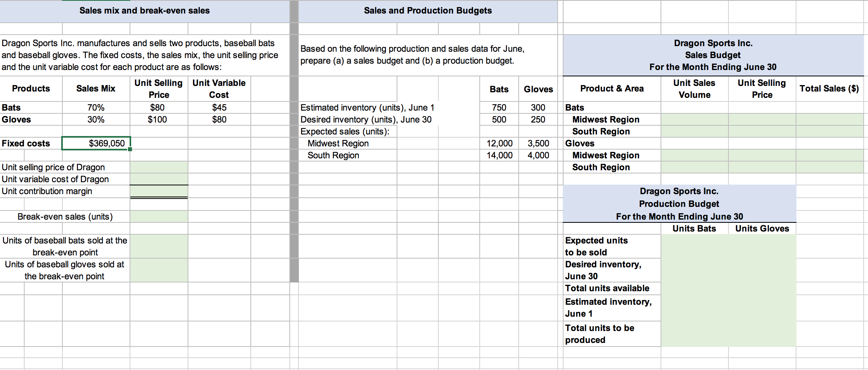Click 'Desired inventory (units), June 30' label
Image resolution: width=868 pixels, height=370 pixels.
(x=366, y=119)
